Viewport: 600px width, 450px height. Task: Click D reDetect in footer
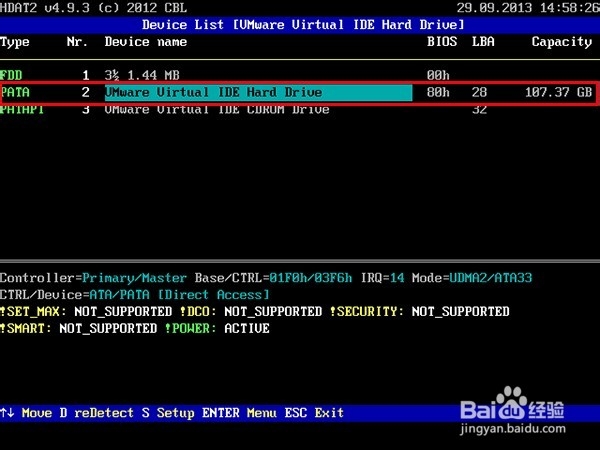pyautogui.click(x=96, y=413)
